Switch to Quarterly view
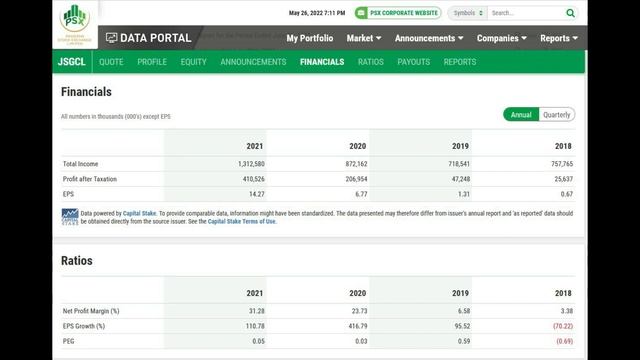Screen dimensions: 640x360 [557, 115]
